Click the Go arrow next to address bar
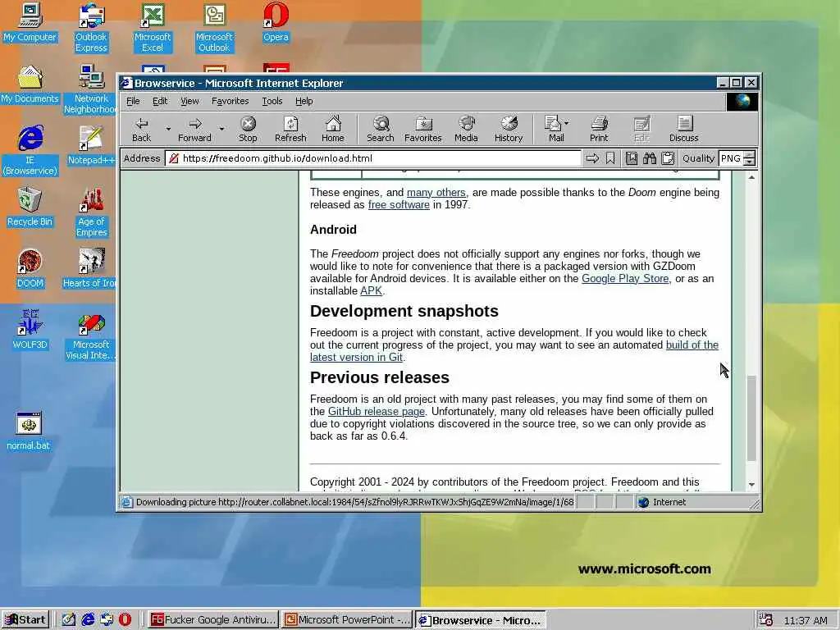840x630 pixels. (x=592, y=158)
